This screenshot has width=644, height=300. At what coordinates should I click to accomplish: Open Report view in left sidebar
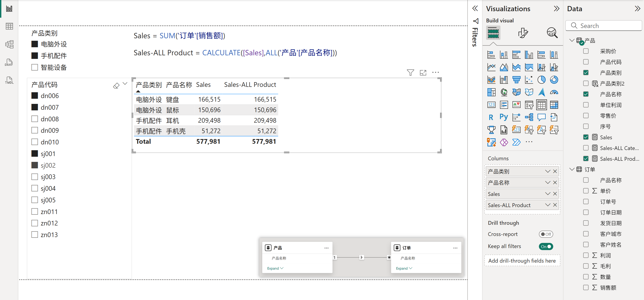[x=9, y=9]
